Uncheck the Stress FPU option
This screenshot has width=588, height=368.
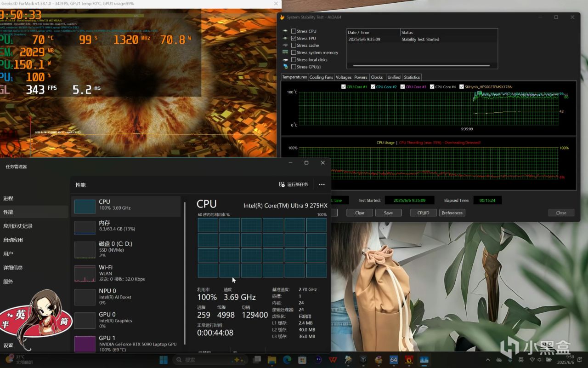click(294, 39)
